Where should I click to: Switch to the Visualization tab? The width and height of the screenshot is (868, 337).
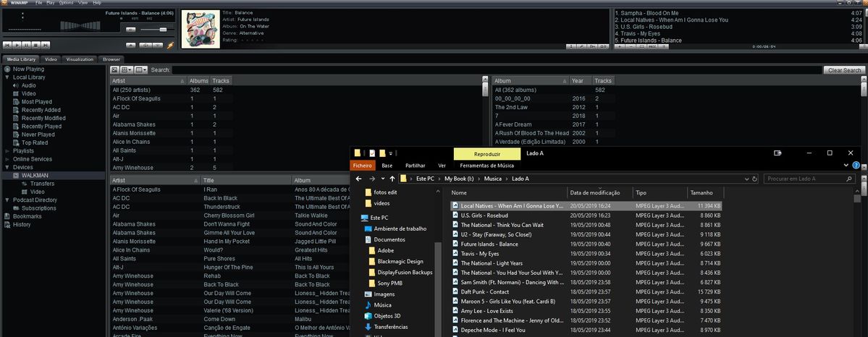point(80,59)
